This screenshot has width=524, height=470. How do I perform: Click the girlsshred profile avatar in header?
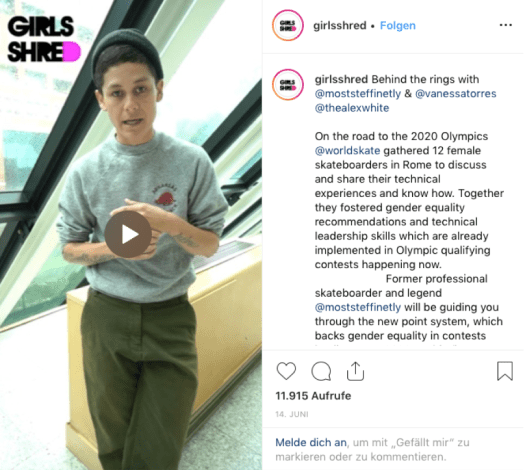point(288,25)
